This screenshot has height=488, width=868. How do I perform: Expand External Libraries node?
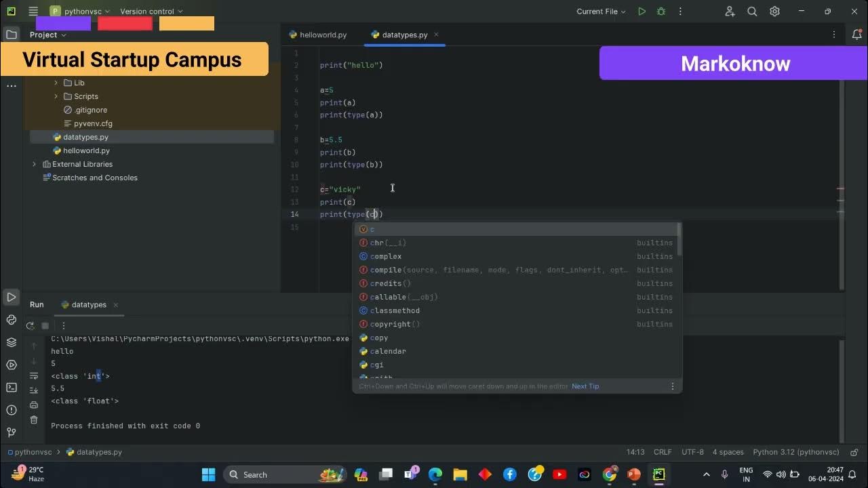tap(35, 164)
